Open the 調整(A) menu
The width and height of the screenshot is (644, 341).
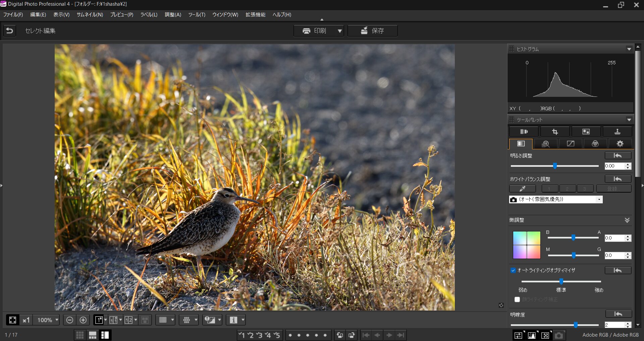point(173,15)
